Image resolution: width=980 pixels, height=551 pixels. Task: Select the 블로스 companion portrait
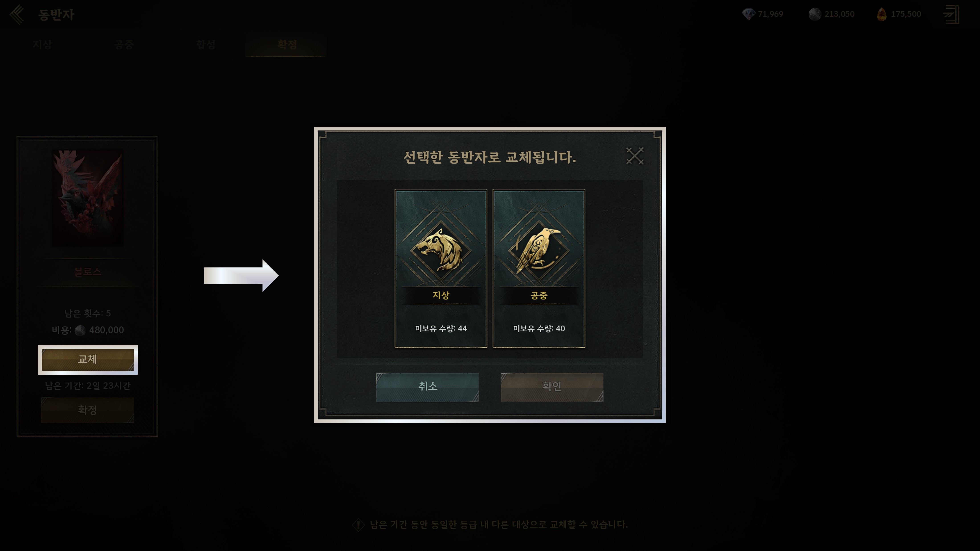click(x=88, y=198)
